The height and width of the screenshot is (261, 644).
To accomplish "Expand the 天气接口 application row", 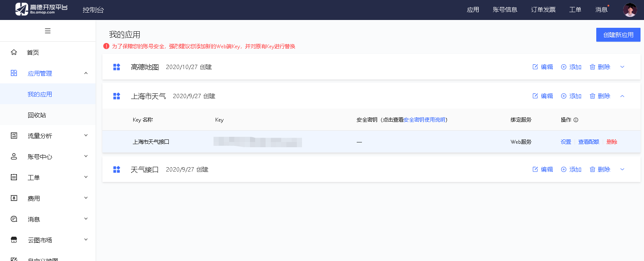I will click(622, 169).
